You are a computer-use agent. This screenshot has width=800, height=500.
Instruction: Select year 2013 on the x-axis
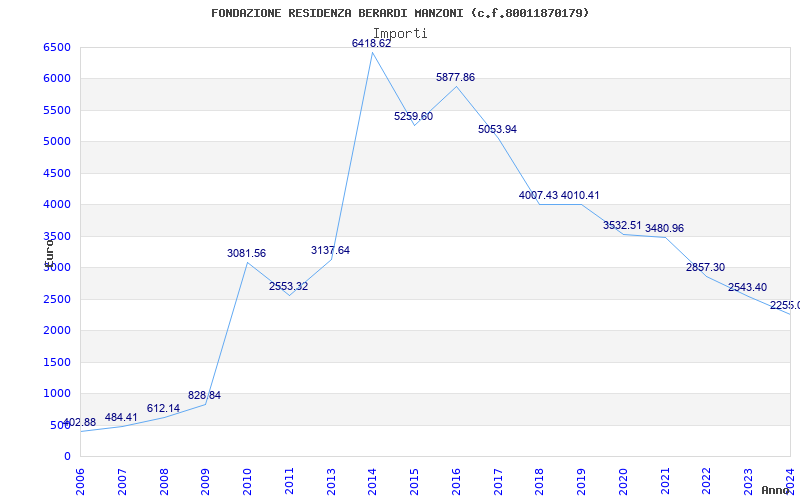[x=331, y=482]
